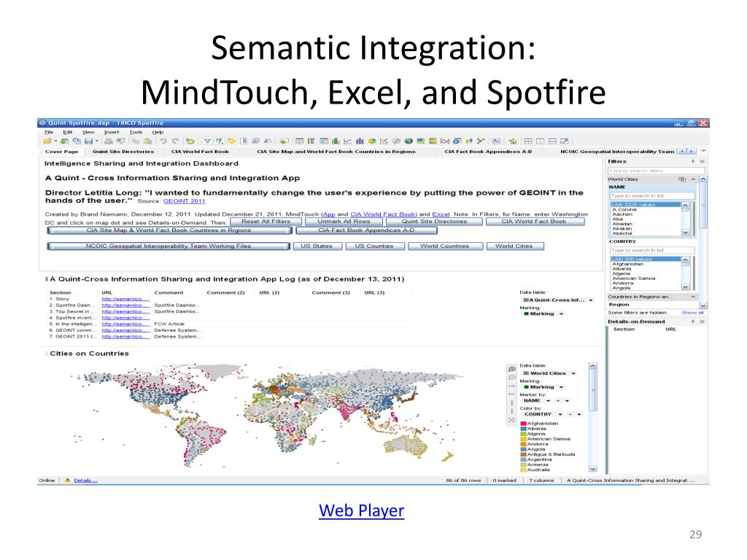Click the Redo arrow icon
The height and width of the screenshot is (560, 747).
click(175, 141)
